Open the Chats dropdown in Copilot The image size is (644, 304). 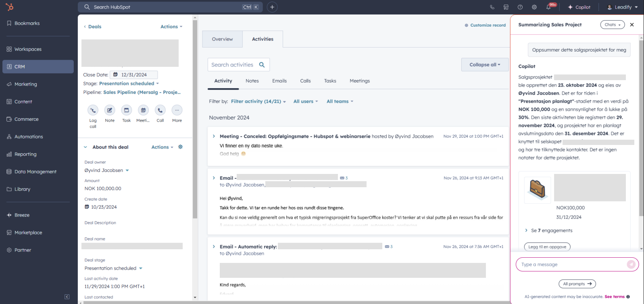coord(613,25)
